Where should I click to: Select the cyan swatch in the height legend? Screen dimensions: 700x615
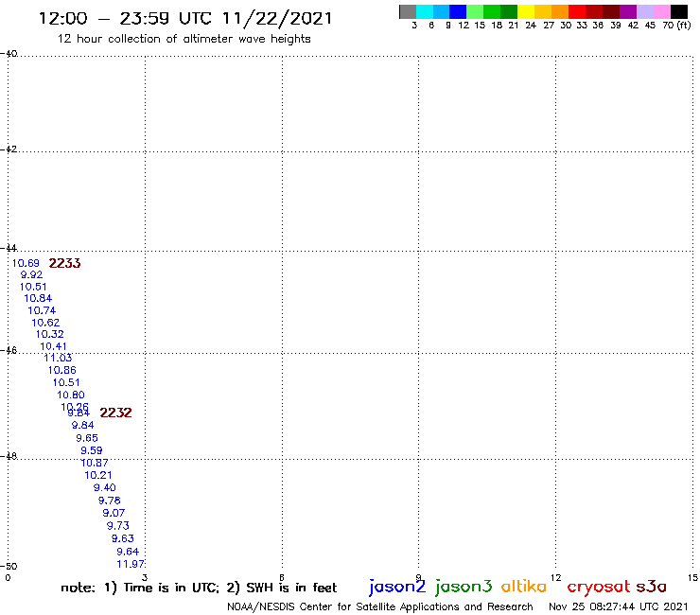point(424,11)
